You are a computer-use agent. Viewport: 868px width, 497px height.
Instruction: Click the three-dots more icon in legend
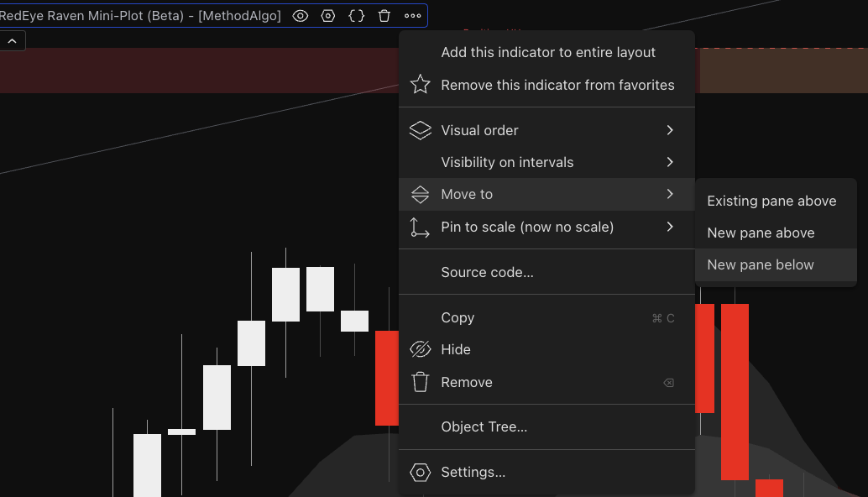[x=412, y=16]
